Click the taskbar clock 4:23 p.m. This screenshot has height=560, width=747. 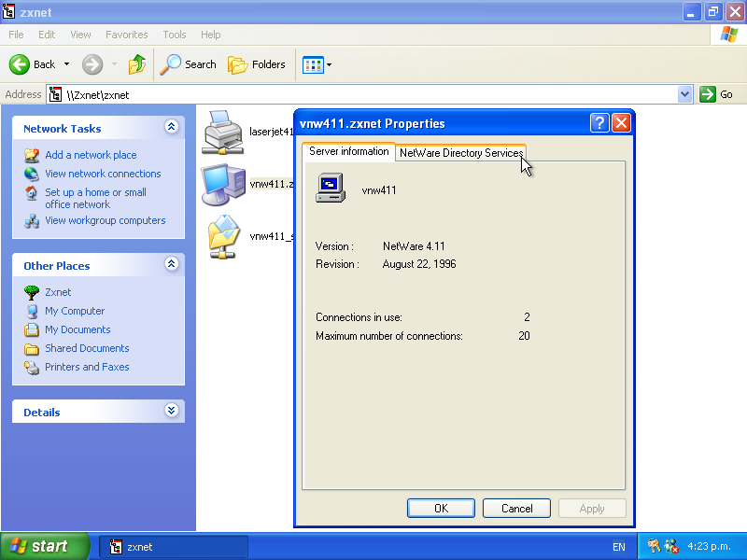[709, 546]
